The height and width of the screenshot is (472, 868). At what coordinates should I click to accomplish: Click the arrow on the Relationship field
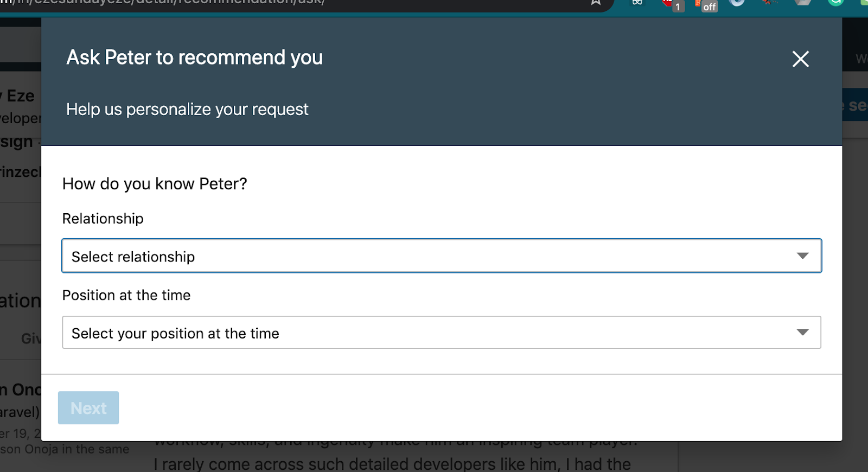click(x=802, y=256)
